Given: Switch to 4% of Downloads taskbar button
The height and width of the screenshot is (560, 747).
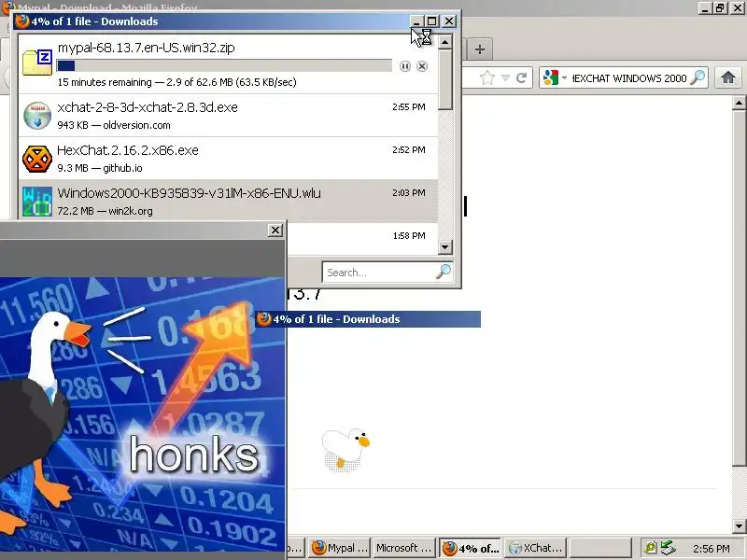Looking at the screenshot, I should pos(470,548).
